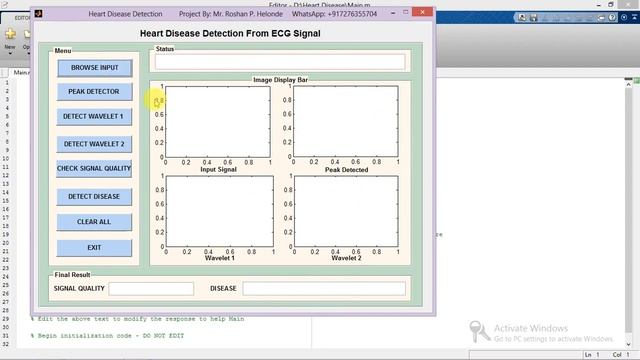
Task: Click the Peak Detected plot axes
Action: (346, 121)
